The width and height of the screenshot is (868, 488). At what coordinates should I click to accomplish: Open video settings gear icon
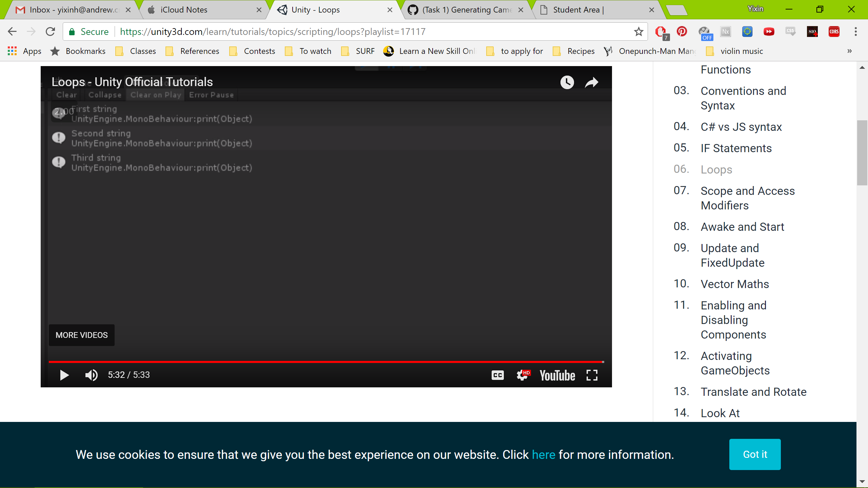pyautogui.click(x=522, y=375)
